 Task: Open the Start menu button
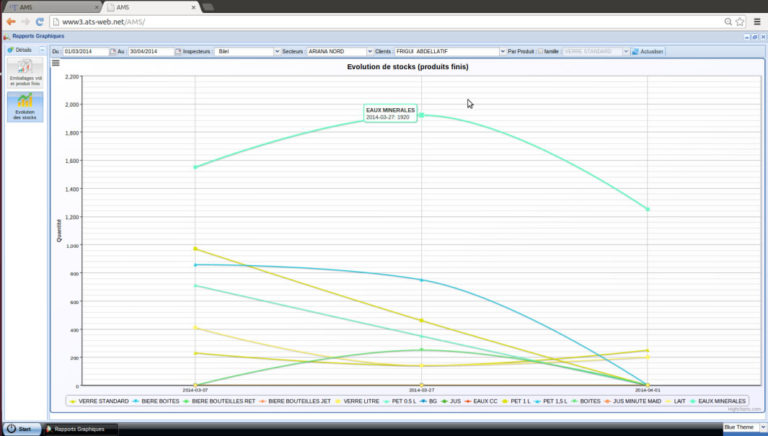point(20,428)
